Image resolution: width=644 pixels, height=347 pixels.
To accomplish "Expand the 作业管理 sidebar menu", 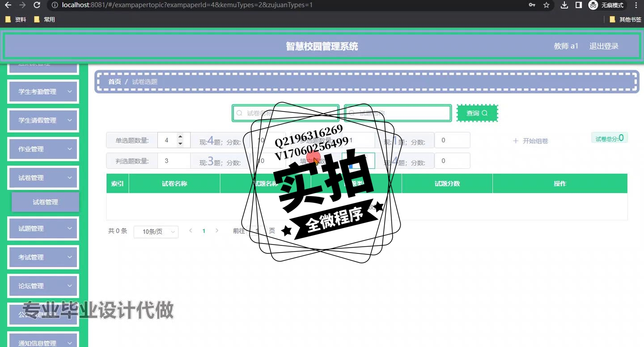I will [43, 149].
